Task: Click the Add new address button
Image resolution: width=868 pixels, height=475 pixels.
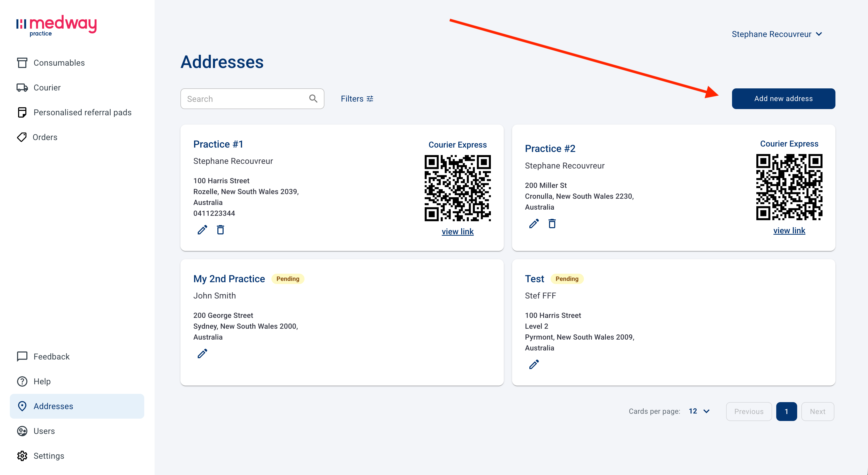Action: (x=783, y=98)
